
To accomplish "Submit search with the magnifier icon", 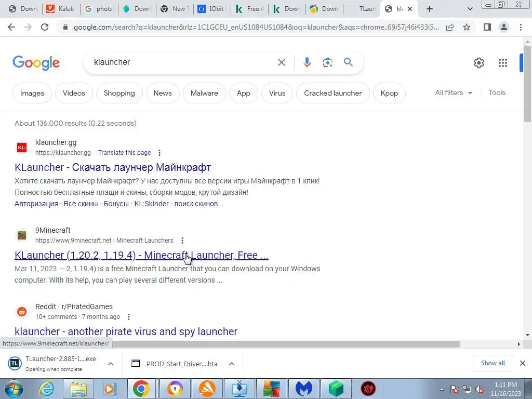I will click(348, 62).
